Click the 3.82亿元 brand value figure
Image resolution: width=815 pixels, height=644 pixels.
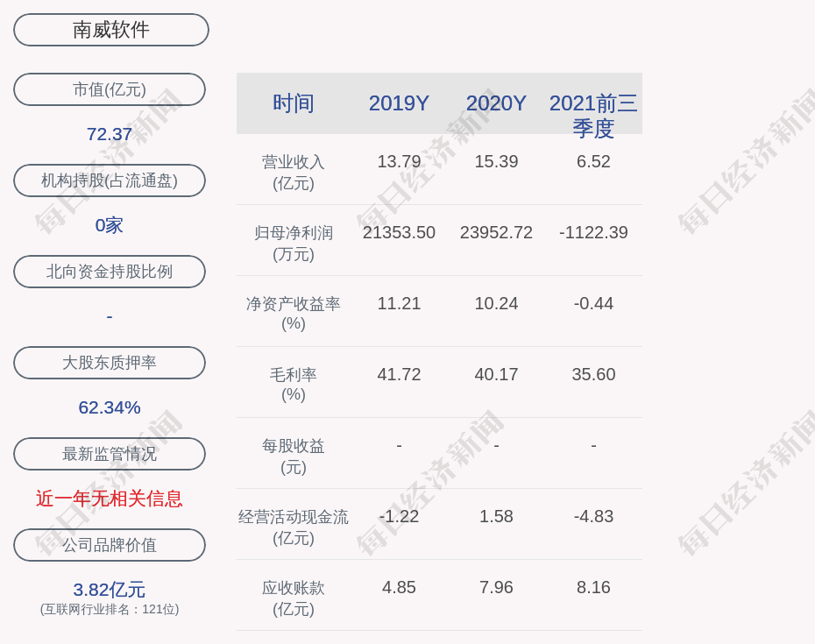(x=110, y=590)
